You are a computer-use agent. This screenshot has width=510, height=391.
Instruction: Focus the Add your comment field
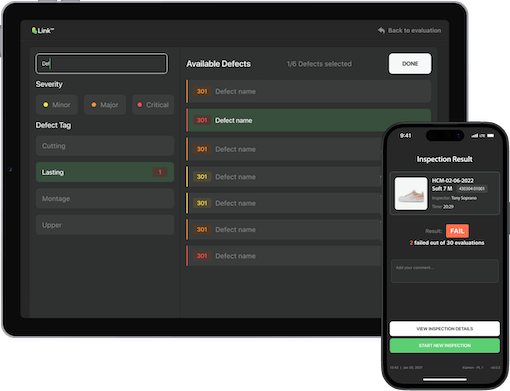click(x=445, y=271)
